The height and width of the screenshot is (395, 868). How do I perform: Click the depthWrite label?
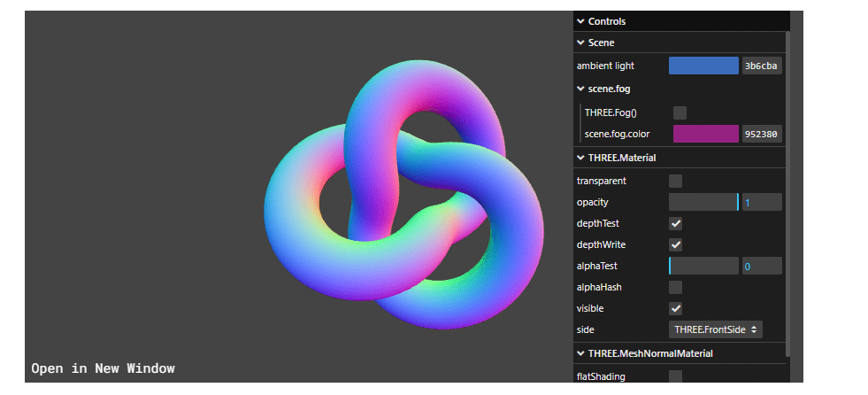[599, 244]
